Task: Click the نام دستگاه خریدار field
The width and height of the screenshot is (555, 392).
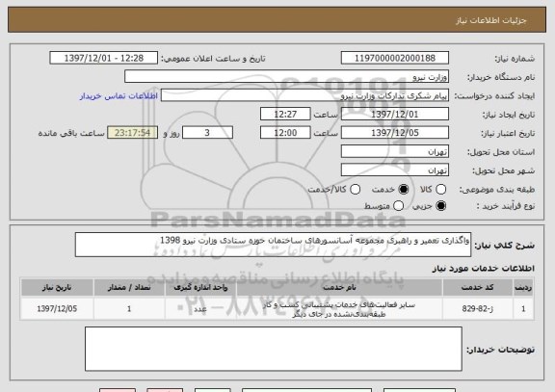Action: point(287,77)
